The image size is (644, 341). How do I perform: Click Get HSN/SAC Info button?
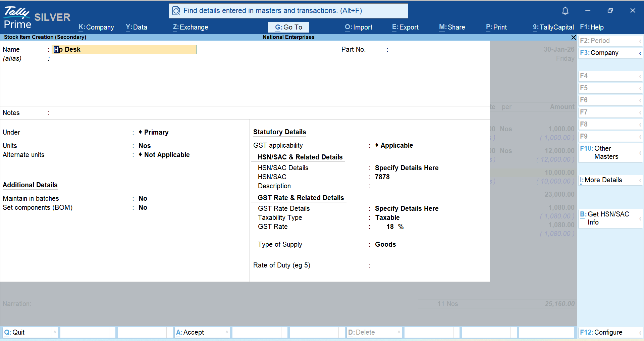point(607,218)
